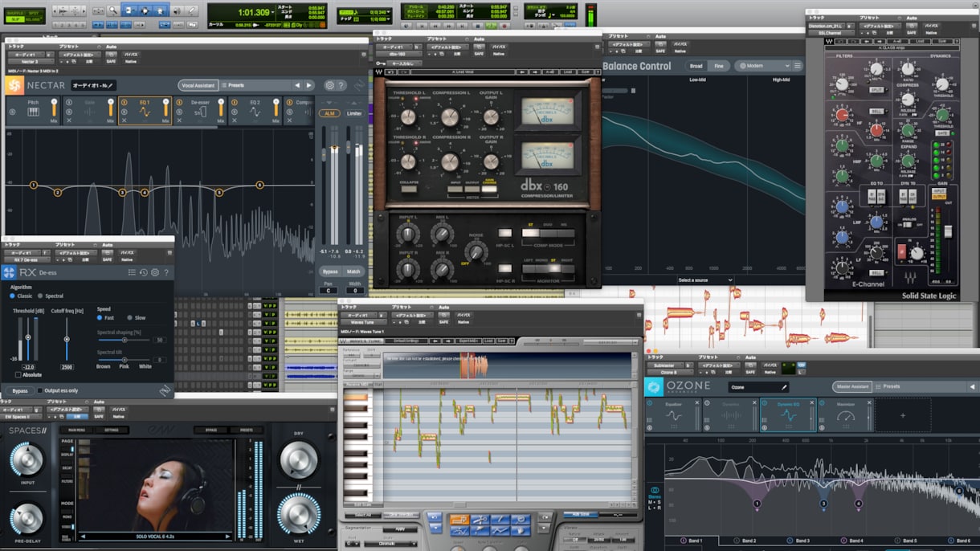Open RX De-ess preset list icon
The height and width of the screenshot is (551, 980).
click(x=133, y=273)
